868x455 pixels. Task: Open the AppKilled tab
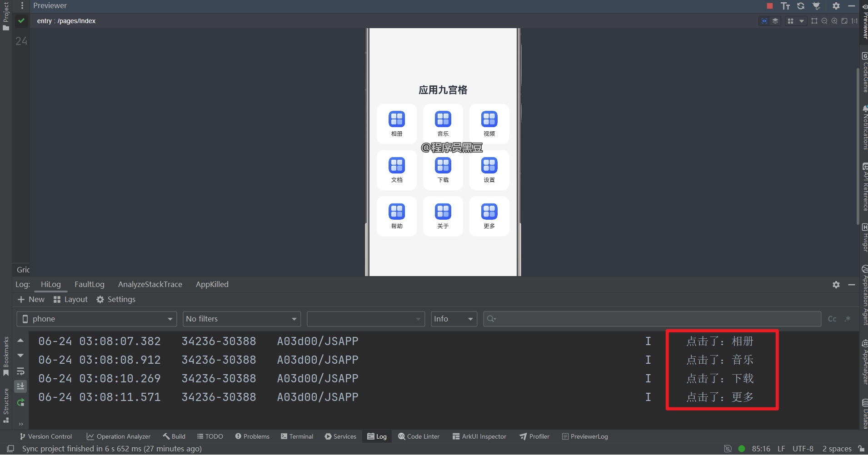click(x=212, y=284)
